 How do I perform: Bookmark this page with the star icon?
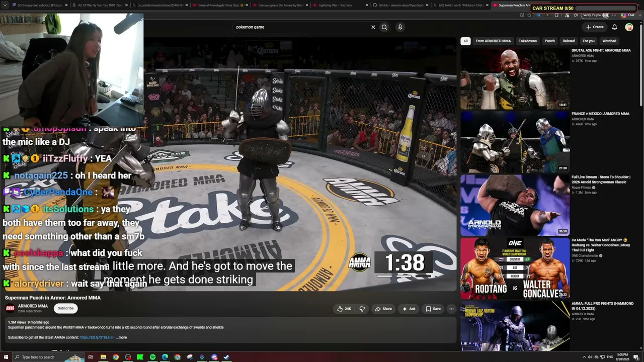click(x=529, y=15)
